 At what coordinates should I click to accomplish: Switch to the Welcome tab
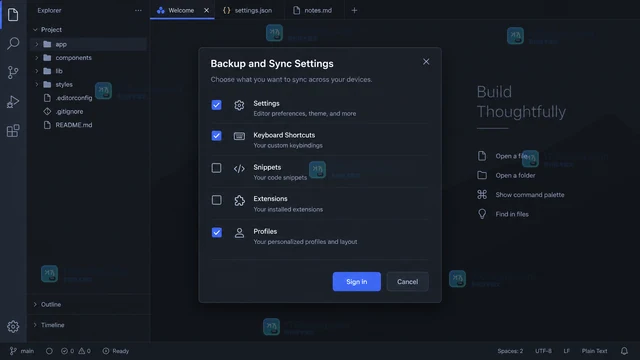(182, 10)
